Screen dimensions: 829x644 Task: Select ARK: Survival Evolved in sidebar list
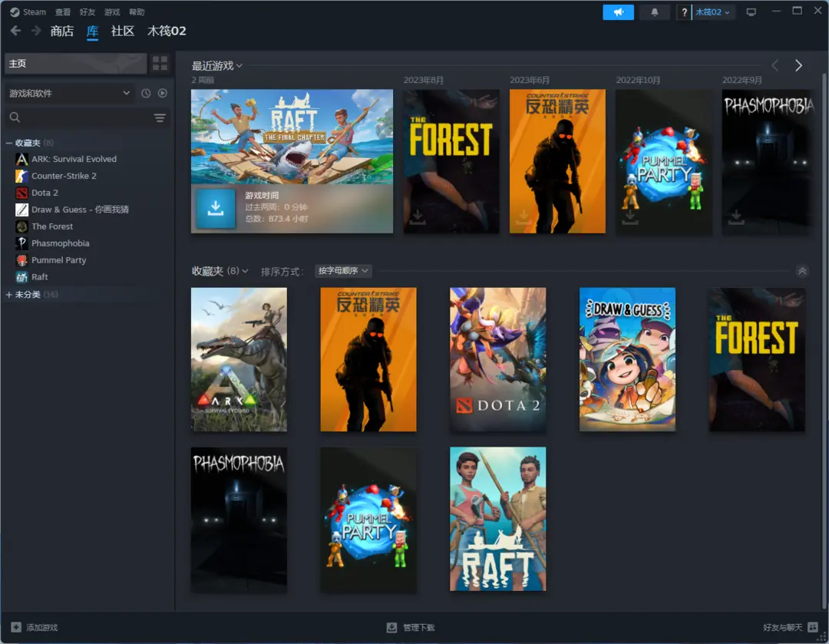(74, 159)
